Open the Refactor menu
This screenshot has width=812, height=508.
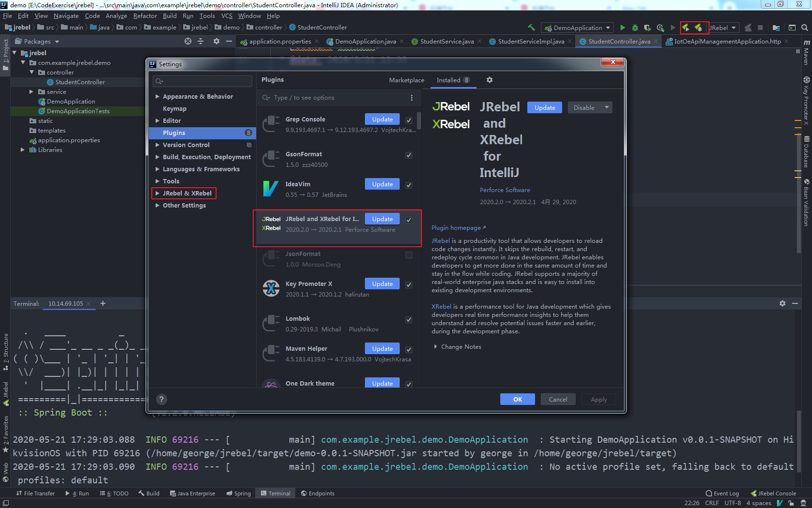point(145,16)
